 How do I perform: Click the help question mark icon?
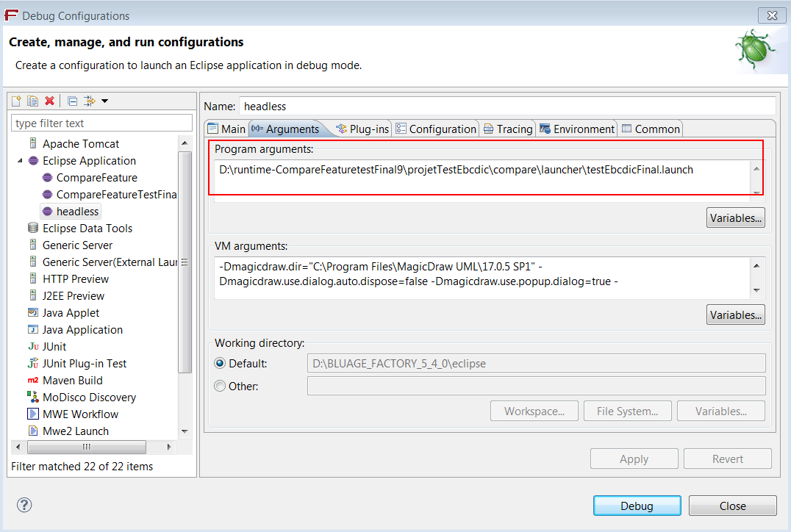(24, 505)
